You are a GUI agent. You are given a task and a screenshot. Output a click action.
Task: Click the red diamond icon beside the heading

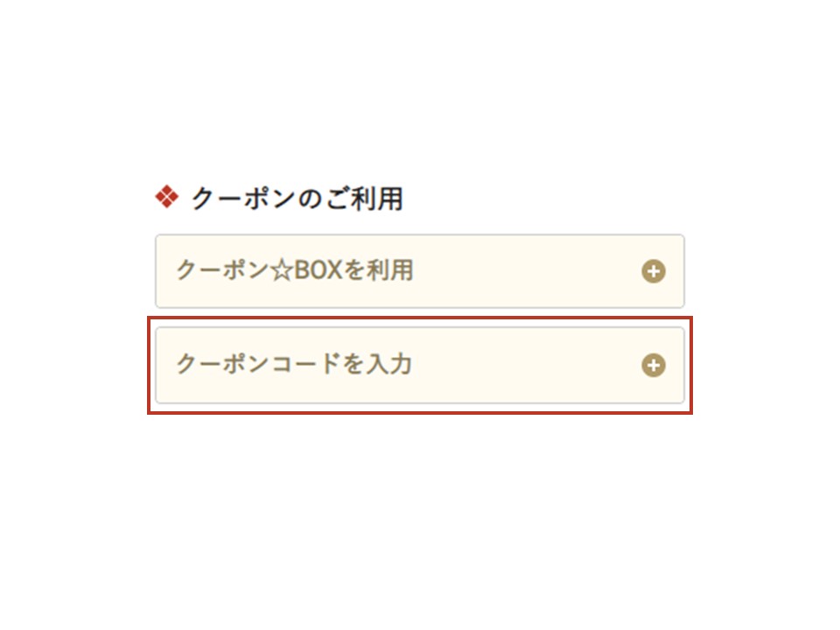point(166,199)
